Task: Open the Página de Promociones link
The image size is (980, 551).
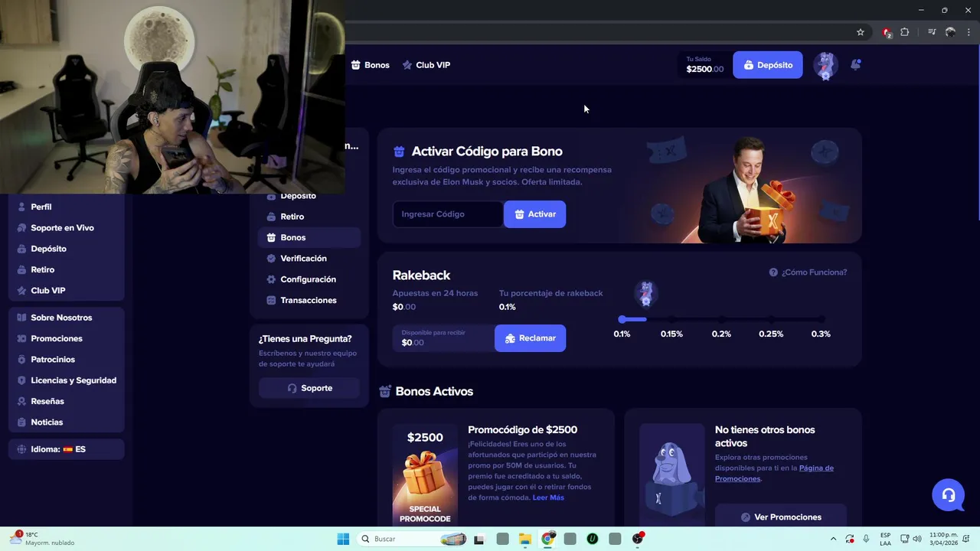Action: coord(775,473)
